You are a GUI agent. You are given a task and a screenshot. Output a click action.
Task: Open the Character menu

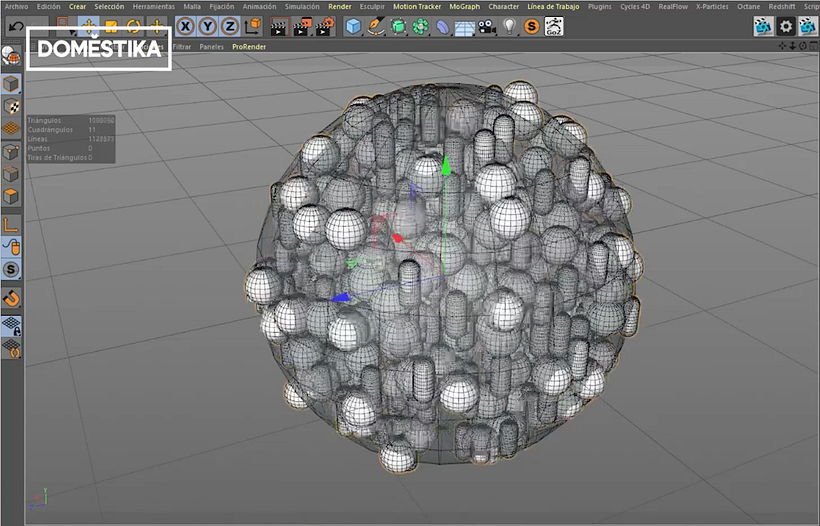(504, 6)
